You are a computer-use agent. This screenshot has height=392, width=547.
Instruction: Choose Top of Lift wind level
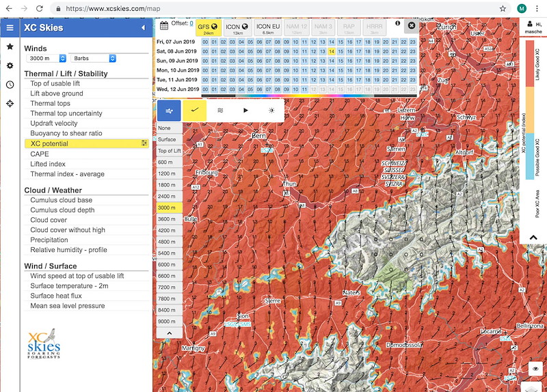tap(169, 151)
